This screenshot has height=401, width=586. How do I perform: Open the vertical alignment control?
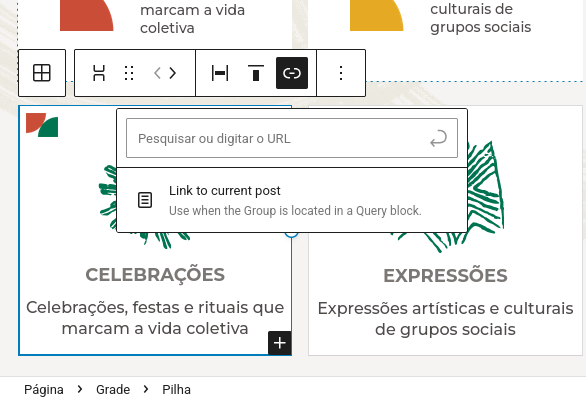[x=256, y=73]
